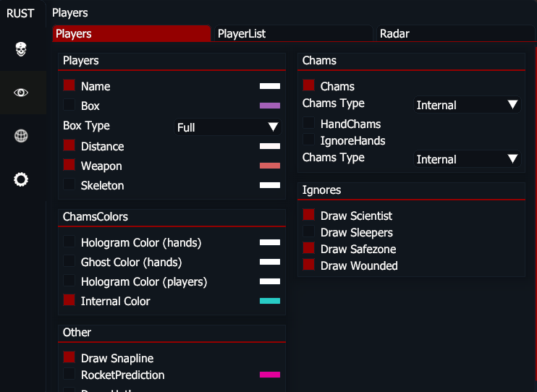Open the skull icon sidebar section
Viewport: 537px width, 392px height.
pyautogui.click(x=21, y=49)
